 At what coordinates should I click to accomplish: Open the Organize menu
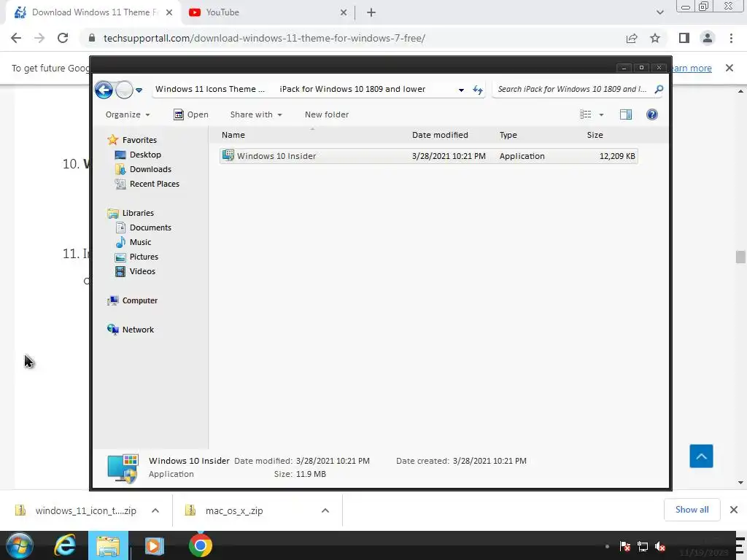128,114
